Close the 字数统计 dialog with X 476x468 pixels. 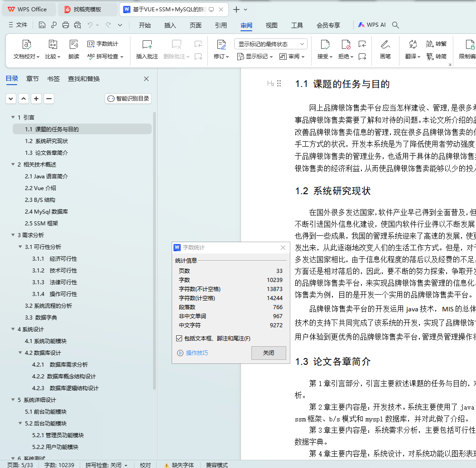pos(283,248)
